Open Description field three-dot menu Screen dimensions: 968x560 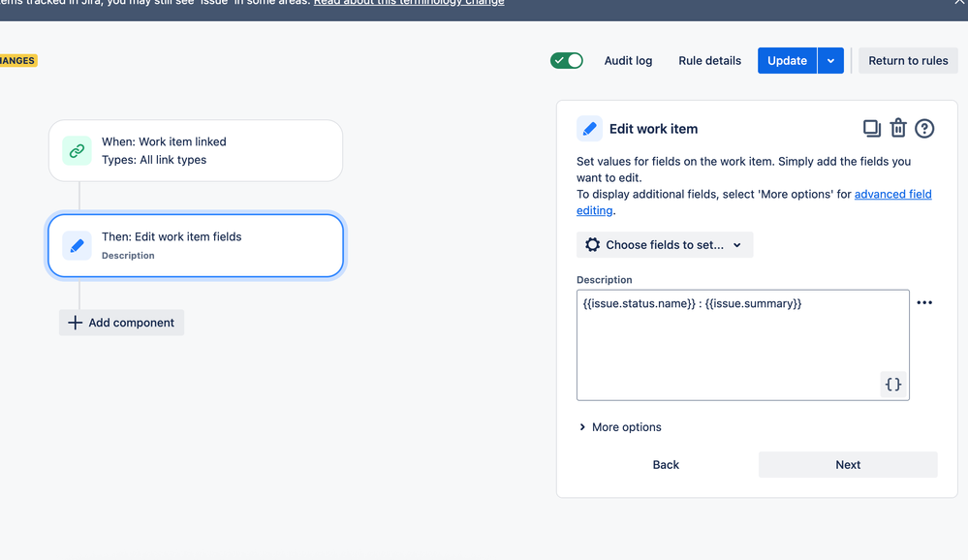point(924,302)
